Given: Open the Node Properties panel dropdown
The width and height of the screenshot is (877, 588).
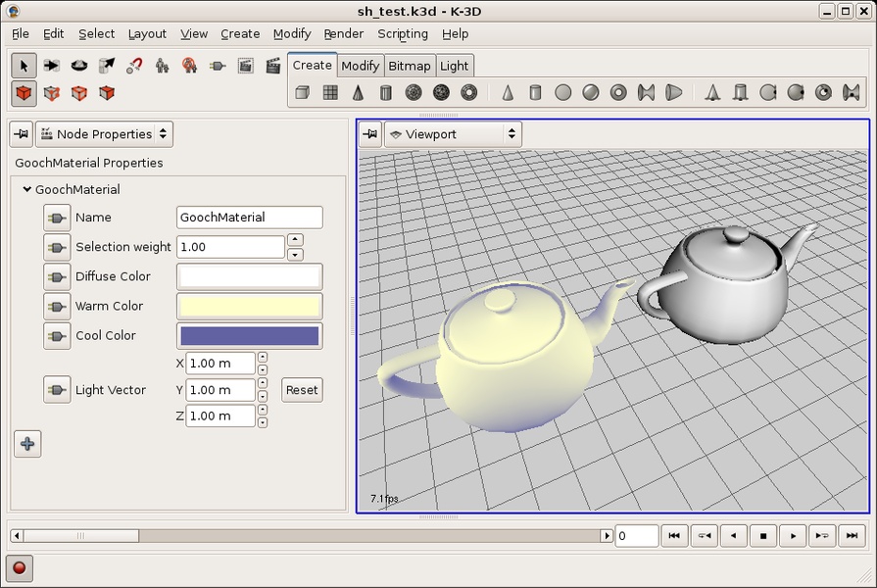Looking at the screenshot, I should pos(104,134).
